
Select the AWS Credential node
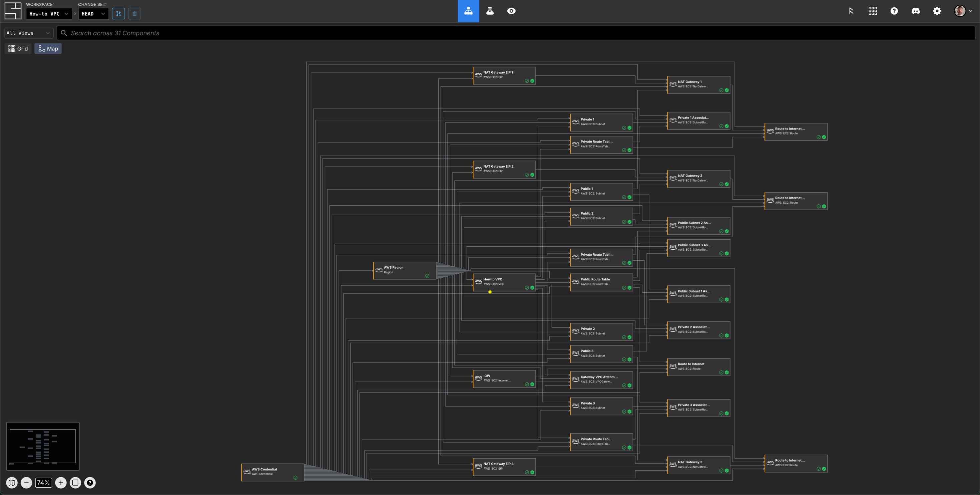tap(273, 473)
